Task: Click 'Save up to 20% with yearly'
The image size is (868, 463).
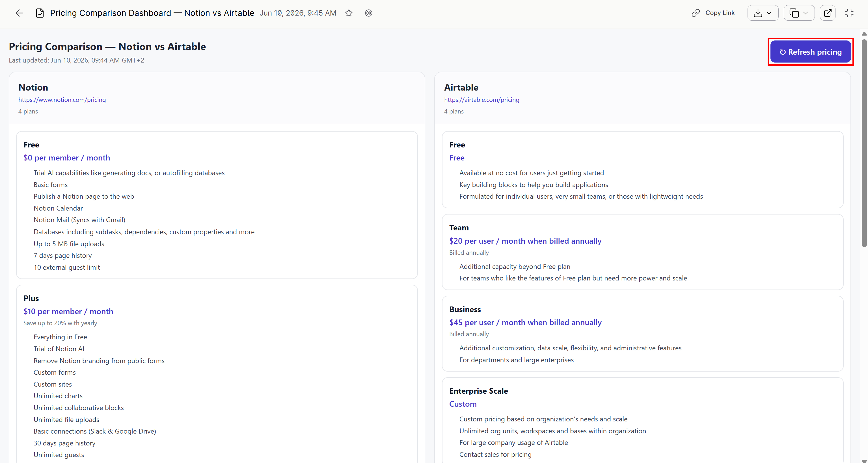Action: (x=60, y=323)
